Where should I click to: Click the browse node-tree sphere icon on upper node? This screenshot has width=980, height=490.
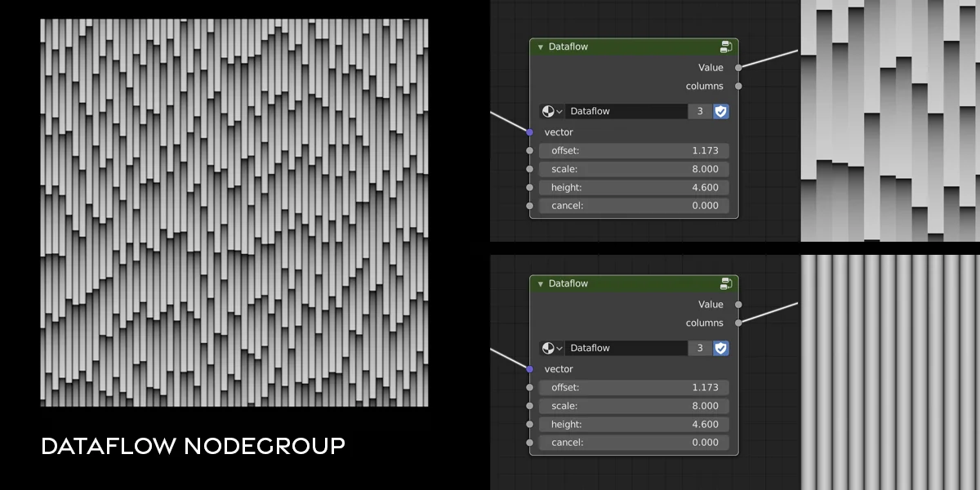pyautogui.click(x=549, y=111)
